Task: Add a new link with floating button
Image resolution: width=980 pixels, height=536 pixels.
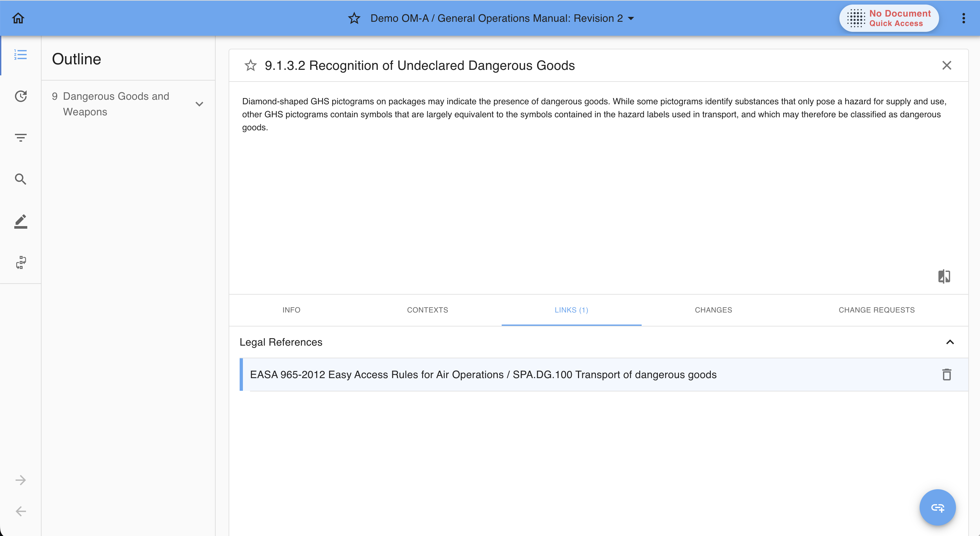Action: click(x=937, y=507)
